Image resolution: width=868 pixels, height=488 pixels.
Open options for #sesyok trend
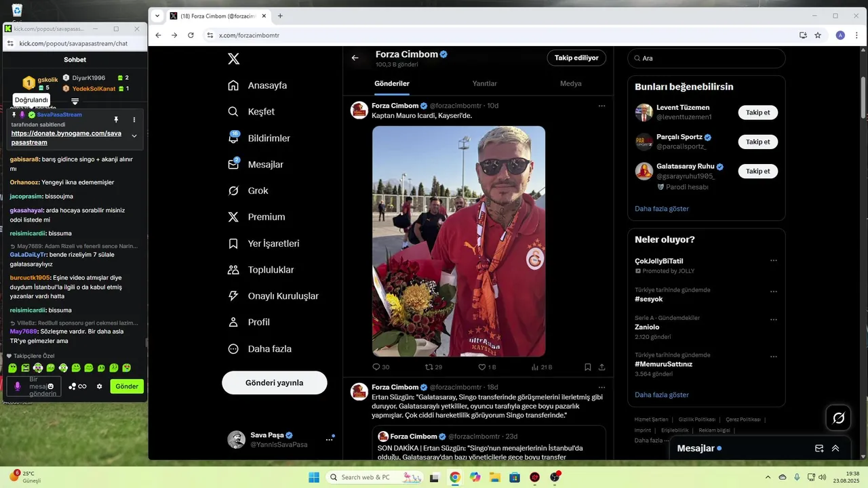tap(773, 291)
